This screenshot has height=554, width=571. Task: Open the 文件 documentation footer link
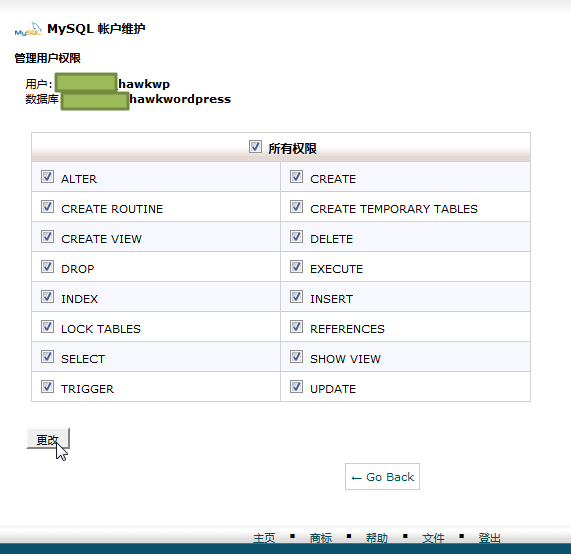(433, 538)
